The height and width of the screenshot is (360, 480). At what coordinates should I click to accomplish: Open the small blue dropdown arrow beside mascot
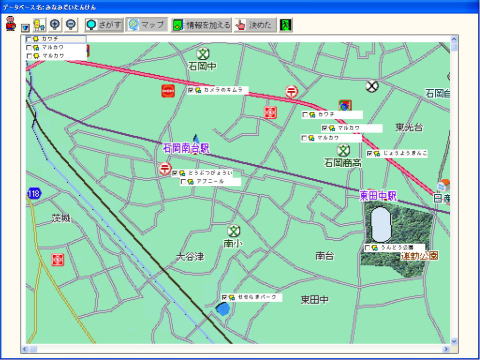(x=25, y=28)
